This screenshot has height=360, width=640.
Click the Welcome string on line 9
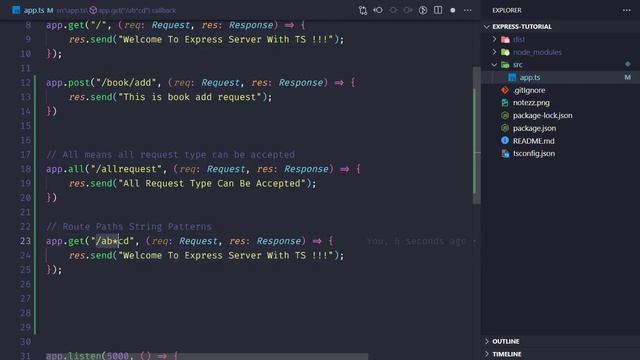225,40
